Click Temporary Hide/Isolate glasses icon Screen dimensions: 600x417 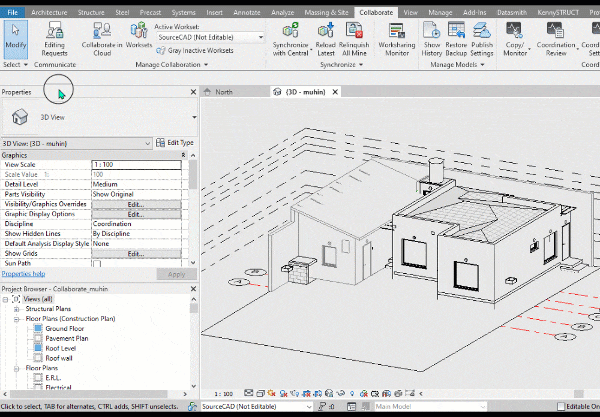[x=340, y=393]
